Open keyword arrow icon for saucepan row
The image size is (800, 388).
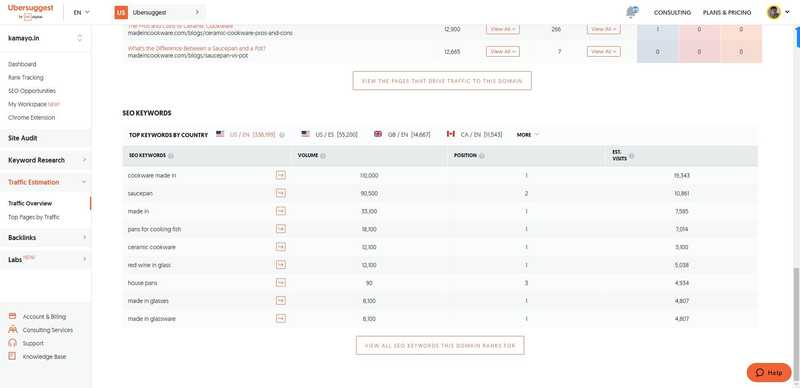tap(281, 193)
